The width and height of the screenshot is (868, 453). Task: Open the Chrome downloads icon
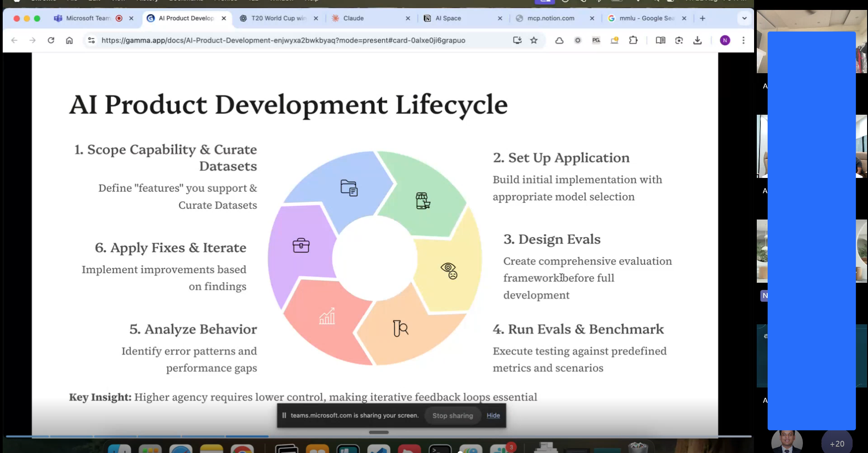point(698,40)
